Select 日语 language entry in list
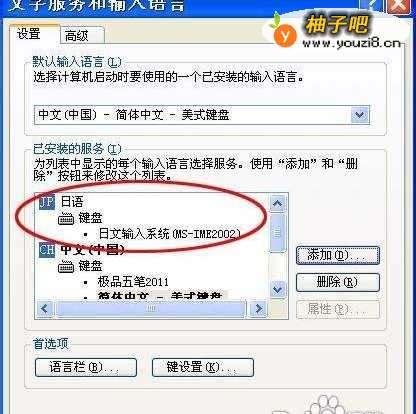The image size is (416, 414). coord(72,202)
